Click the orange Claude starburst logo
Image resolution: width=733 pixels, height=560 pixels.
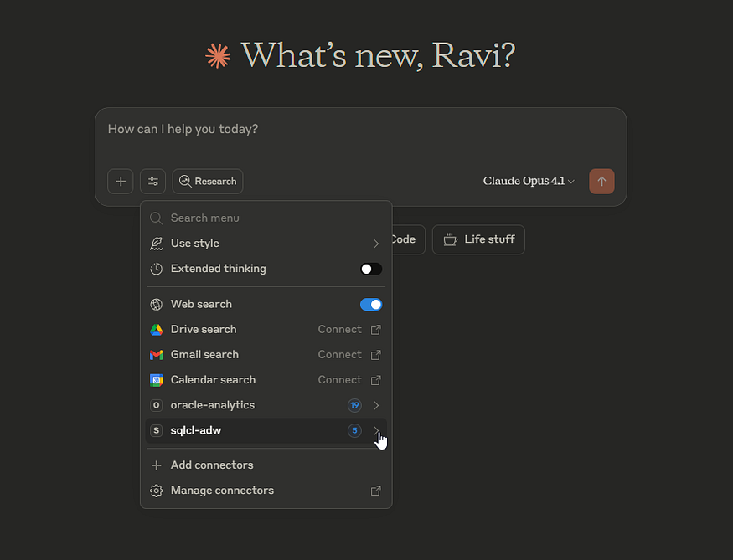pyautogui.click(x=218, y=55)
